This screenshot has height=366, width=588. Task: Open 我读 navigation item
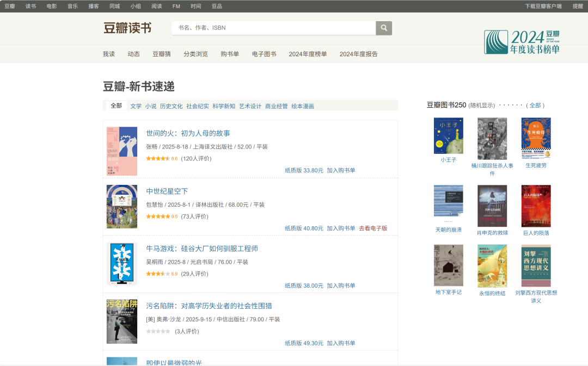109,54
